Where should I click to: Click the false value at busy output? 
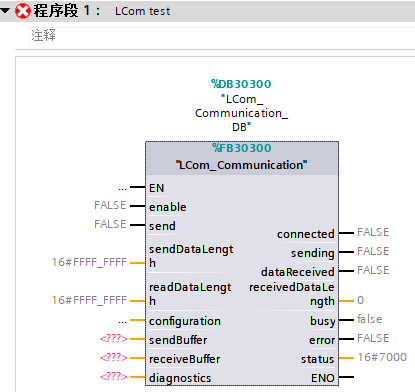(370, 319)
